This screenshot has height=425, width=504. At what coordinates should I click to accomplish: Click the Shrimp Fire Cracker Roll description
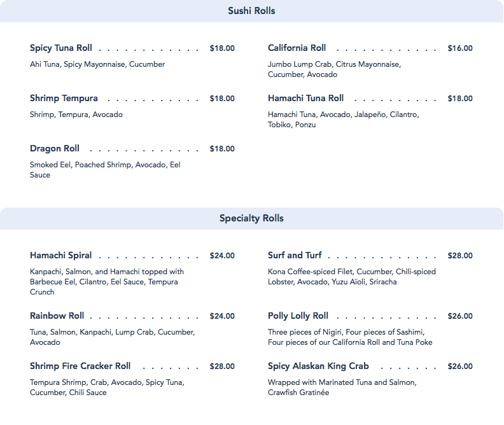106,387
